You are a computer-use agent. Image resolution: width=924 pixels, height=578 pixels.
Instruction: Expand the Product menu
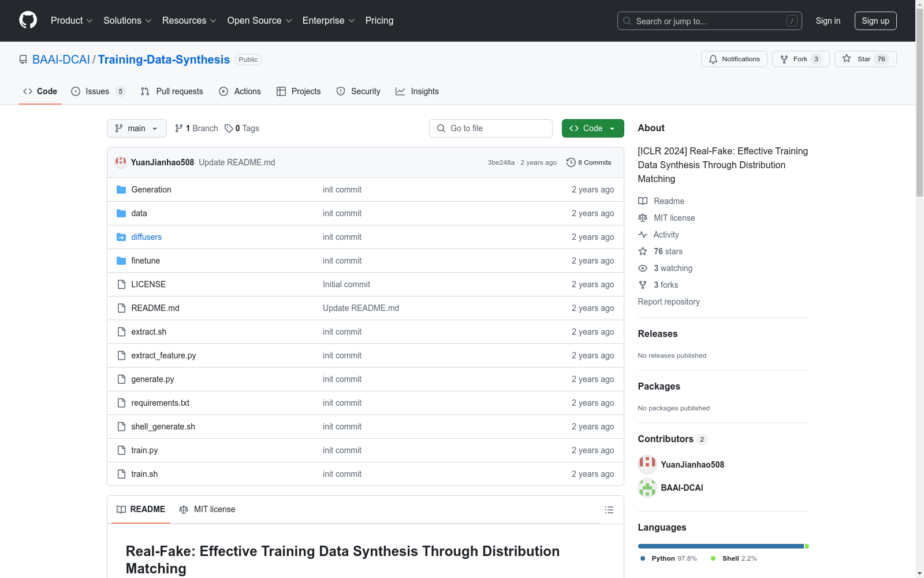72,21
